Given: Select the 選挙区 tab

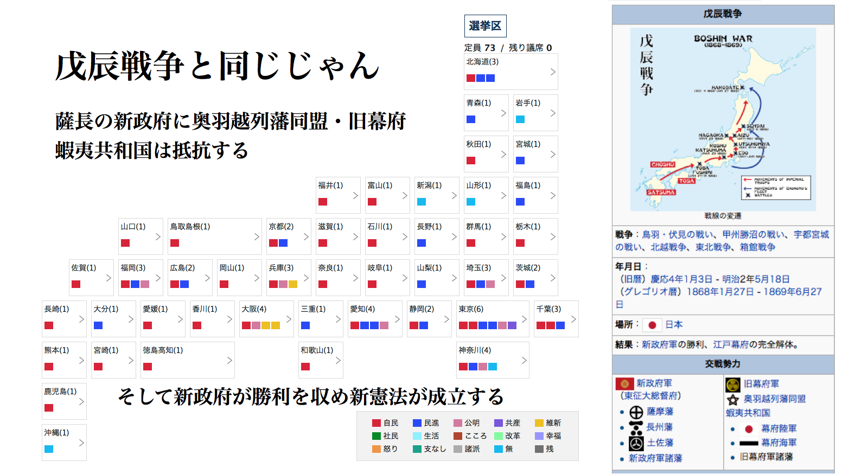Looking at the screenshot, I should point(485,26).
